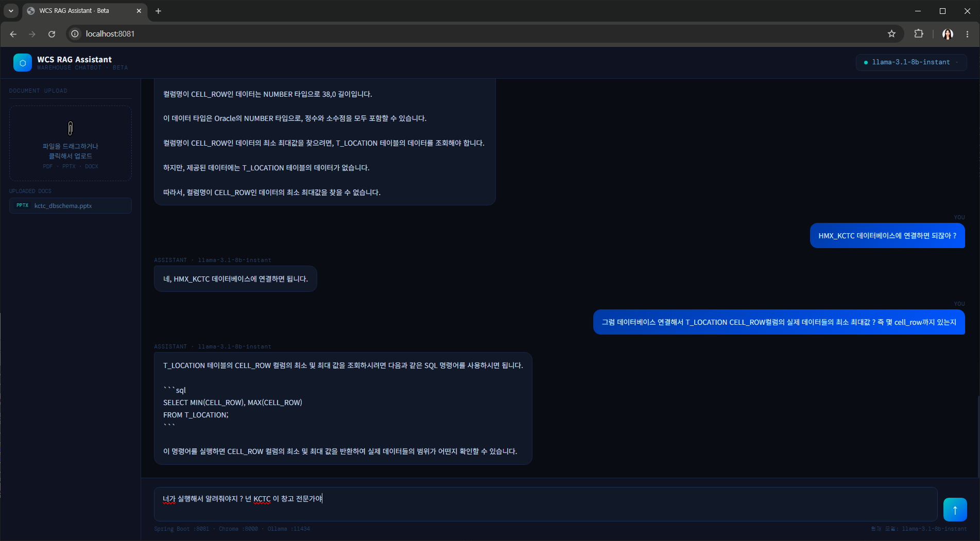Click the footer text 'Ollama :11434'

click(x=288, y=529)
